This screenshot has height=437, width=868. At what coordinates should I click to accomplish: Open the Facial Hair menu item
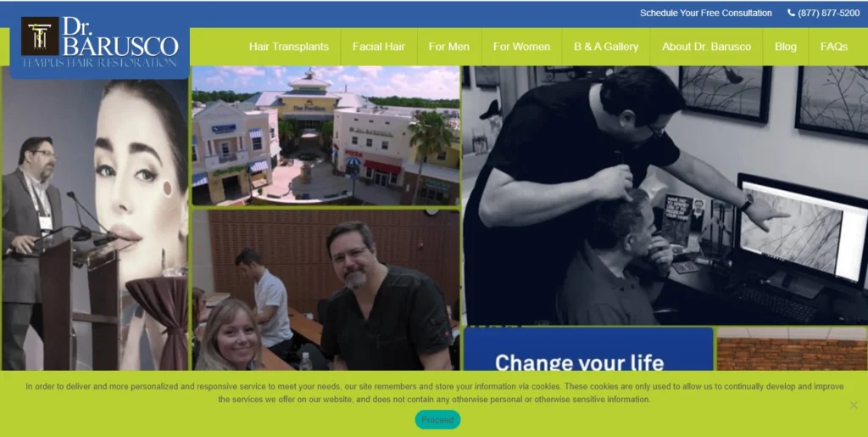pyautogui.click(x=379, y=47)
